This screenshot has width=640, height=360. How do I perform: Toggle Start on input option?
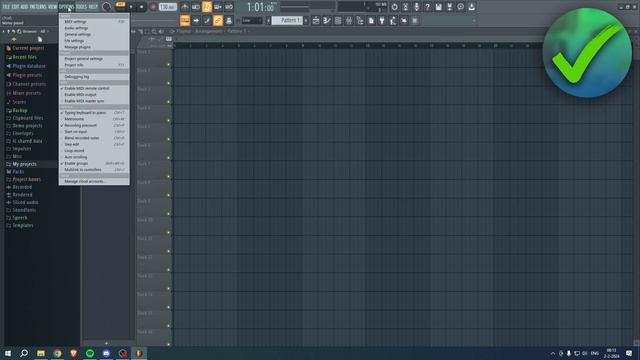(94, 132)
